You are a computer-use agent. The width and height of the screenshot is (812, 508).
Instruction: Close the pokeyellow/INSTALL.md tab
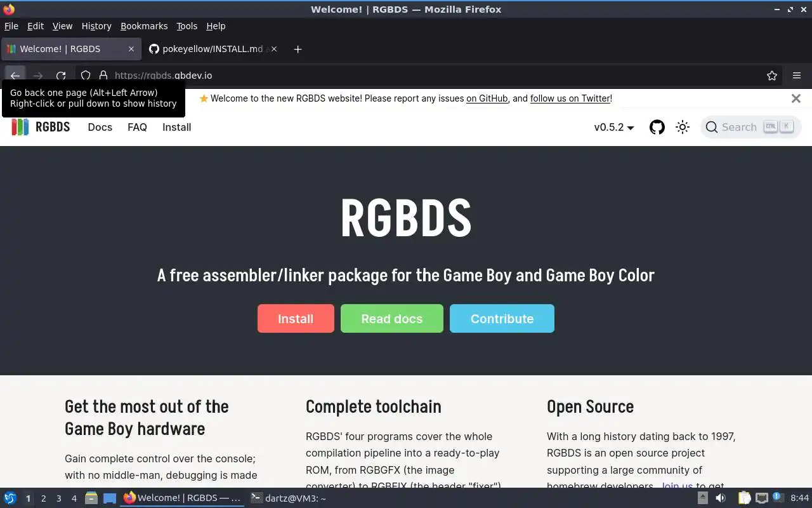click(274, 49)
